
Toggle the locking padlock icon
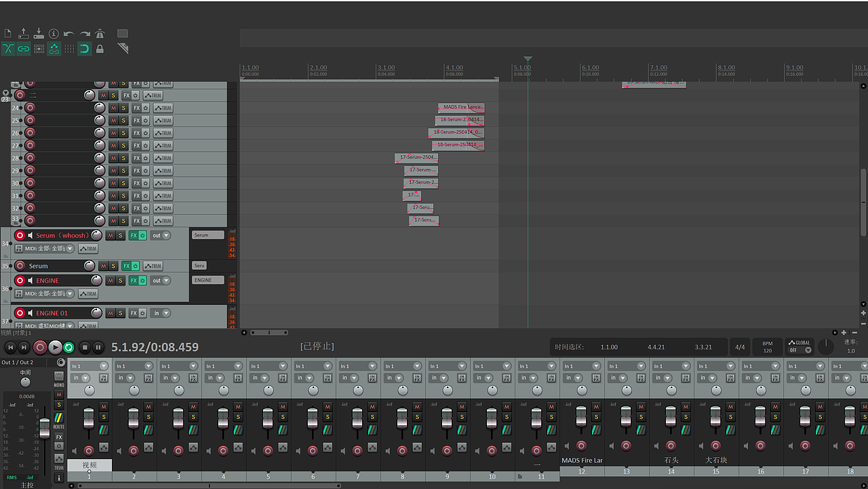click(x=100, y=49)
